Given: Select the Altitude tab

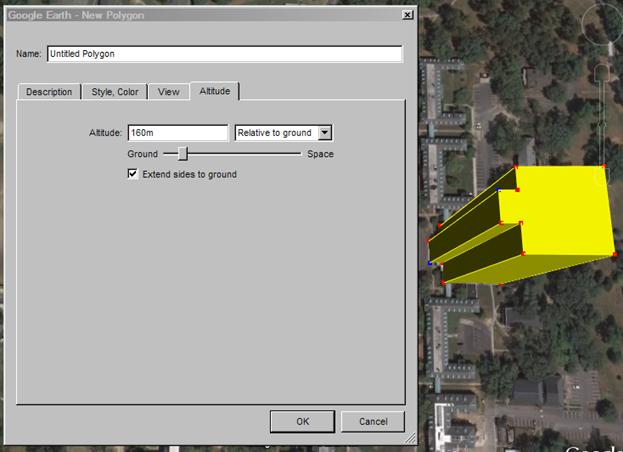Looking at the screenshot, I should [x=215, y=91].
